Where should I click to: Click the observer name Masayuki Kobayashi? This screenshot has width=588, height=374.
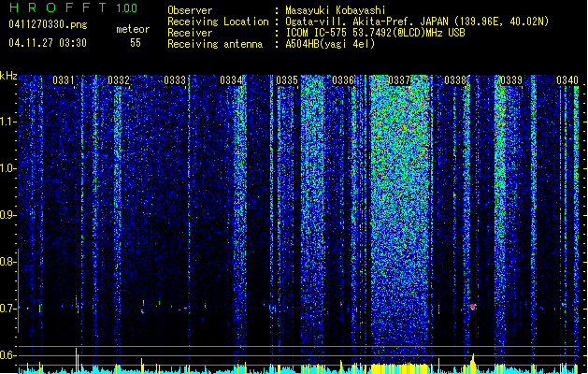pos(336,10)
